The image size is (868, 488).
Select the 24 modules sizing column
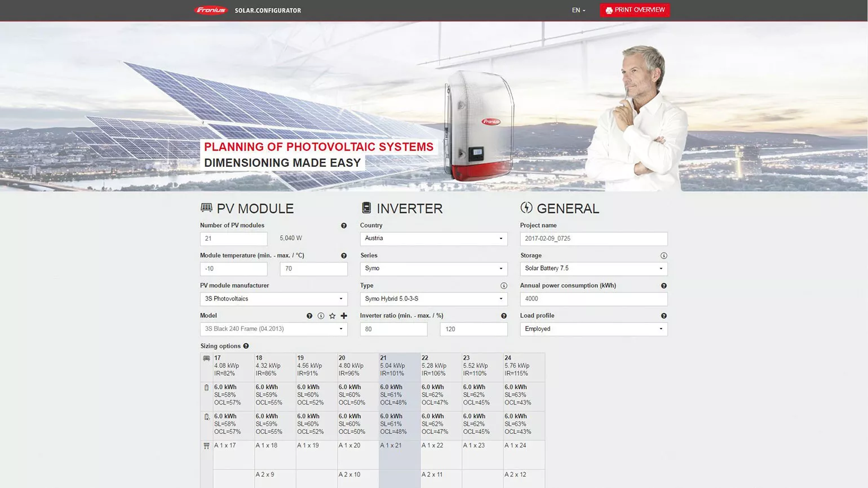click(524, 367)
